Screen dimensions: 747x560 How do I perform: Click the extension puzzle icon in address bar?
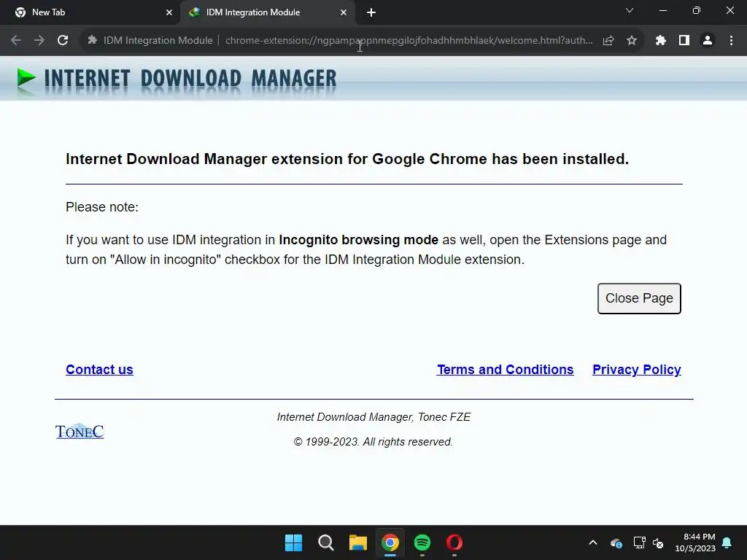point(93,41)
